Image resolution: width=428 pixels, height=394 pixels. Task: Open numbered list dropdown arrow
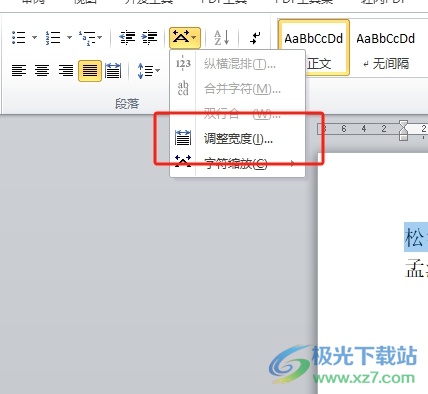69,37
